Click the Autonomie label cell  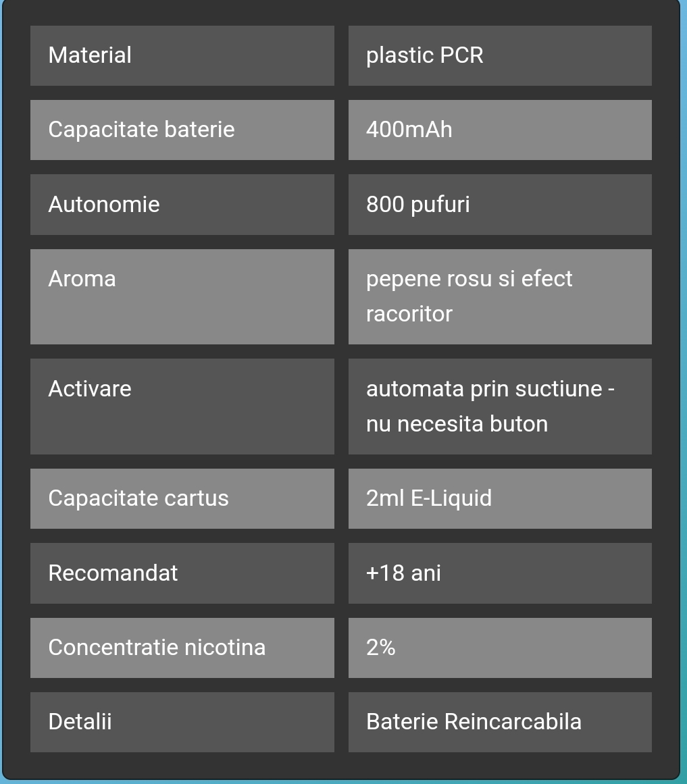pyautogui.click(x=182, y=205)
